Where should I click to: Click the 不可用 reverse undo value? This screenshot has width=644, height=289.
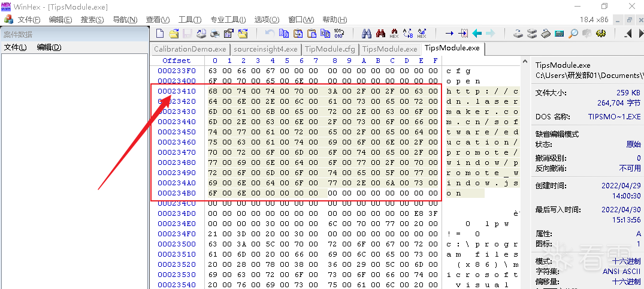pos(630,168)
